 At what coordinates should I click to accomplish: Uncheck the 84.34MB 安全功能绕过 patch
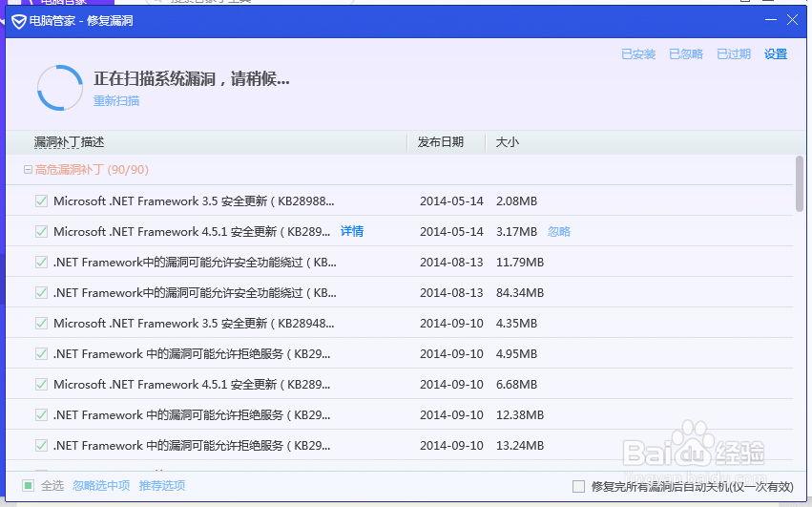(41, 293)
